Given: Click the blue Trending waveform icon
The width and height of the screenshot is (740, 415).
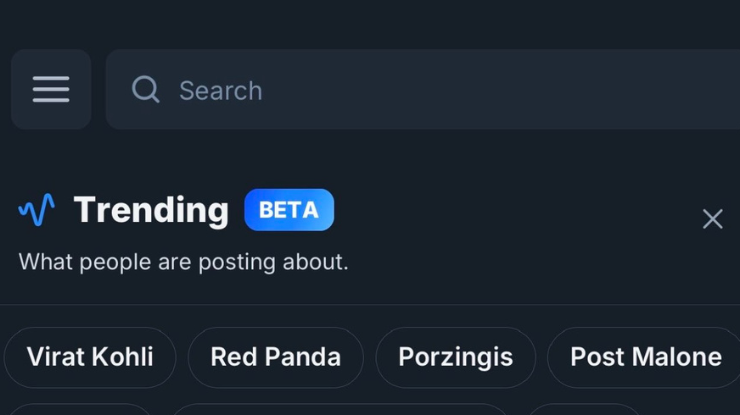Looking at the screenshot, I should [37, 210].
